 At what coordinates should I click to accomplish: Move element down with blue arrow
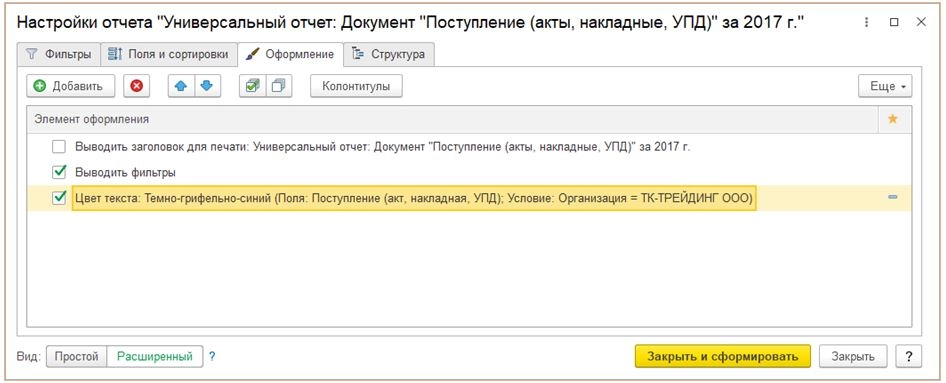207,86
